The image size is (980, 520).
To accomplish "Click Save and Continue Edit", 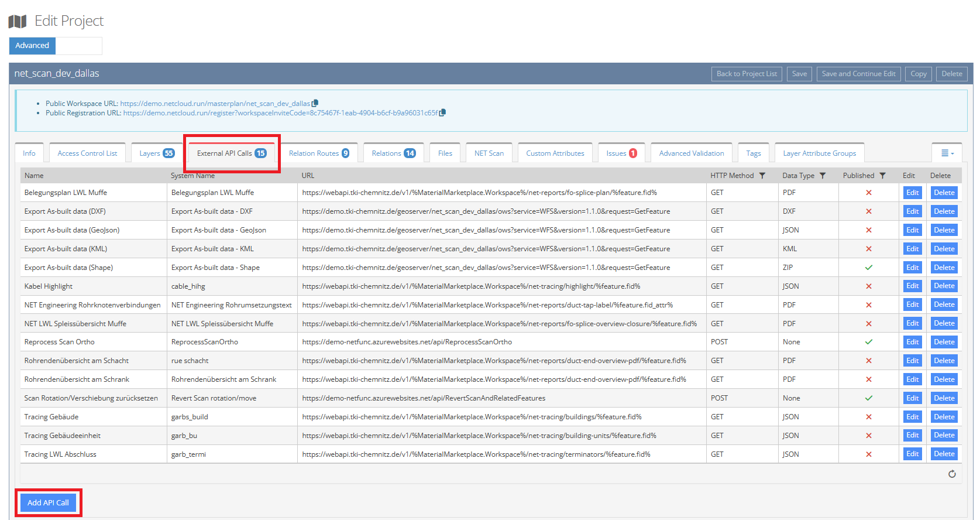I will 858,74.
